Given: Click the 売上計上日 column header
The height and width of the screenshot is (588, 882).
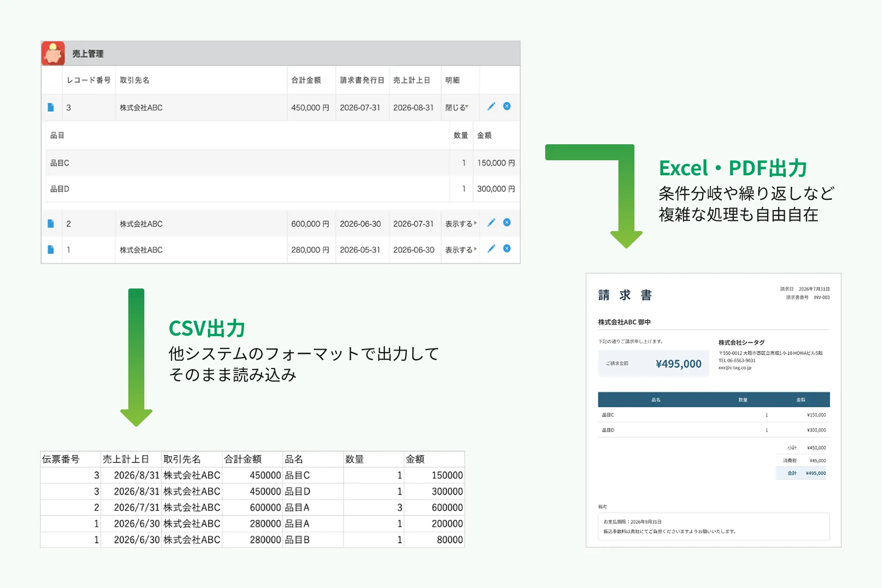Looking at the screenshot, I should click(x=411, y=80).
